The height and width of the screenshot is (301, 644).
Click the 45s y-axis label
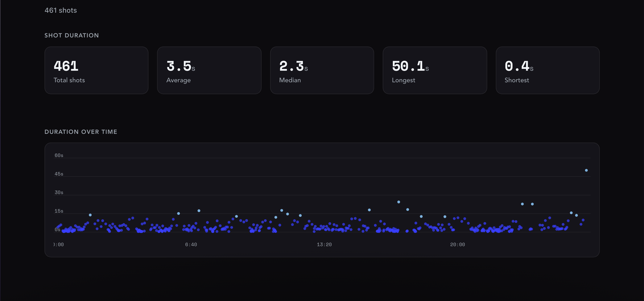pyautogui.click(x=59, y=174)
